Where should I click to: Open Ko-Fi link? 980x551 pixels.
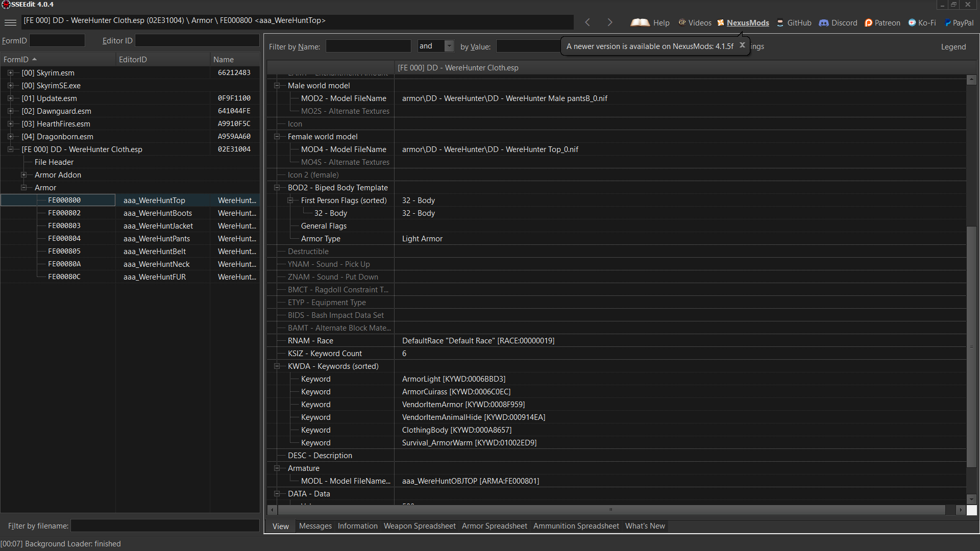click(922, 22)
